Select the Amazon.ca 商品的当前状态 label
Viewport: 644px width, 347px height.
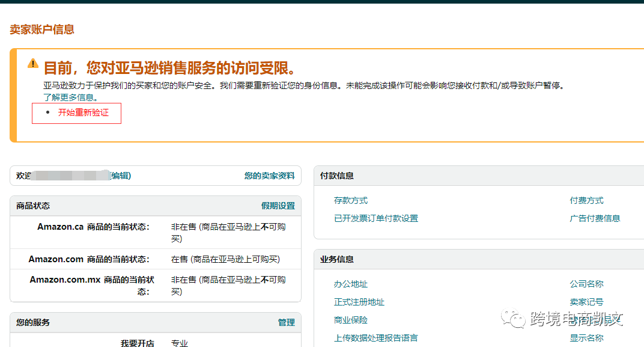click(x=93, y=227)
